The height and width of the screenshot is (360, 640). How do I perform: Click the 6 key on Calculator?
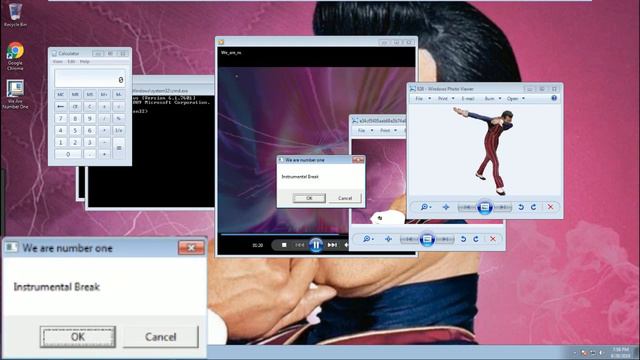(89, 130)
